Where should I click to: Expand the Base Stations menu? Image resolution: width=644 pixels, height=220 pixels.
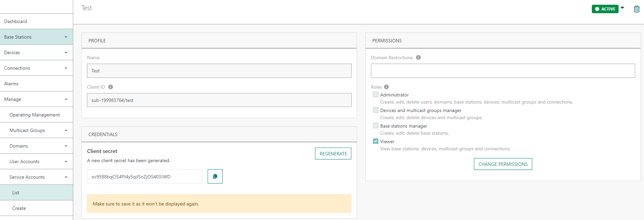click(x=36, y=37)
